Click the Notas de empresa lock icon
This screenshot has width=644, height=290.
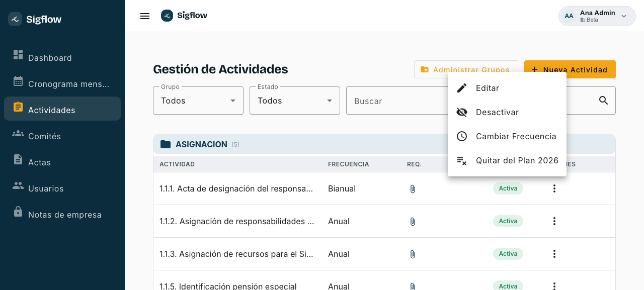[18, 211]
